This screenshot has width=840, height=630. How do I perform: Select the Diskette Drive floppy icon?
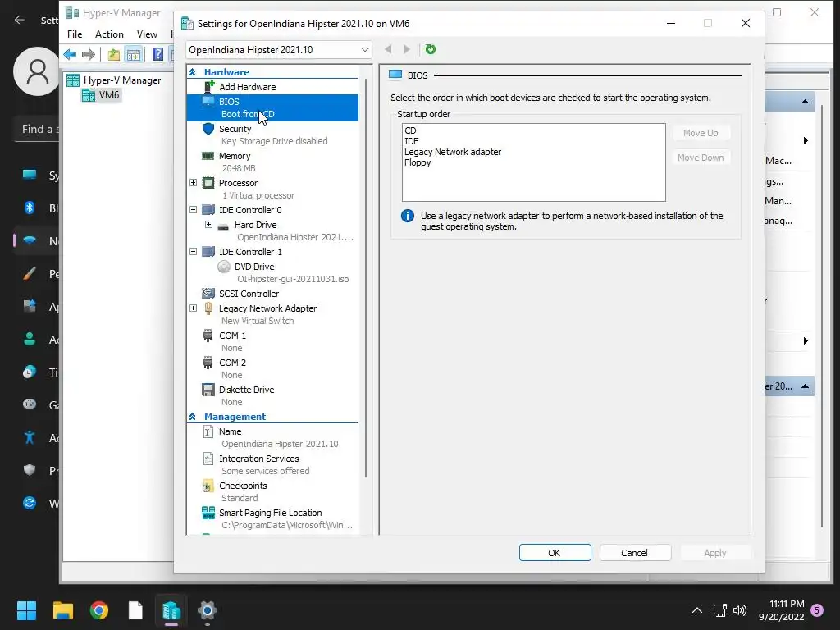tap(208, 390)
